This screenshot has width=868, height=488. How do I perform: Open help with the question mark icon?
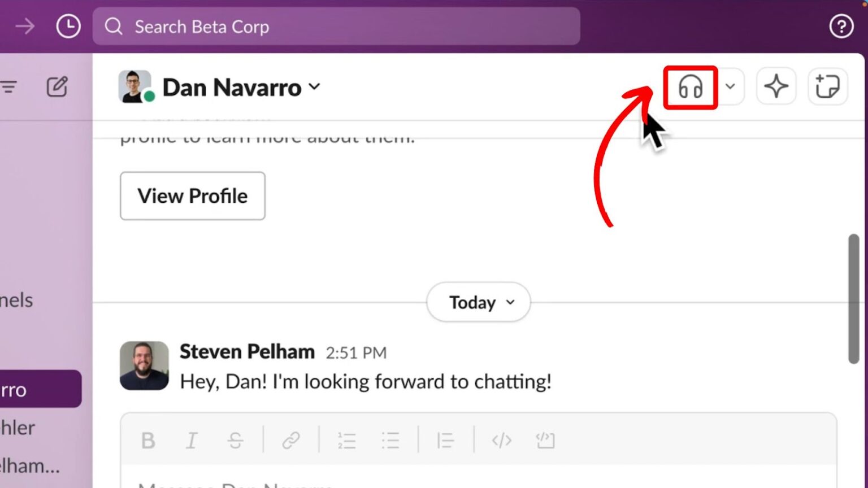pos(841,26)
